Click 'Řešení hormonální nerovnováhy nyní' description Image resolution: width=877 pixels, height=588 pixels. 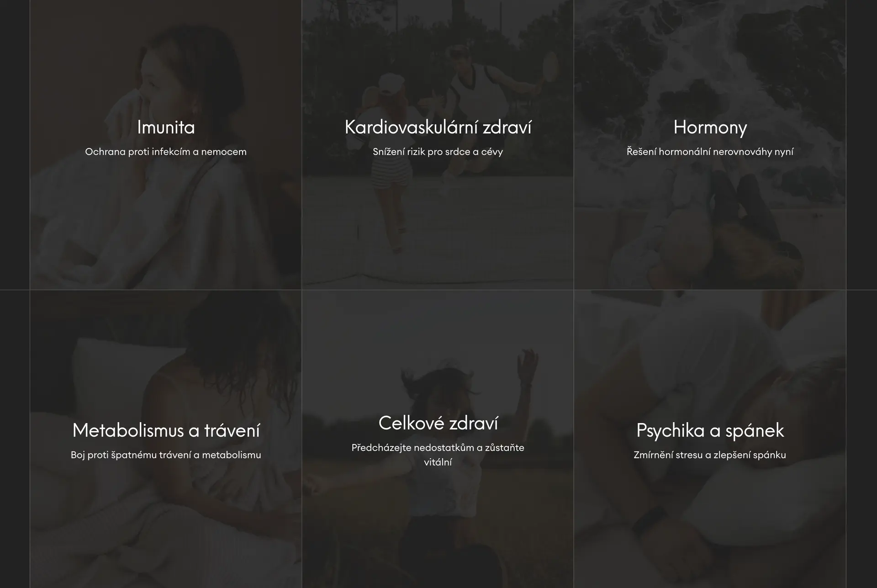click(x=710, y=152)
